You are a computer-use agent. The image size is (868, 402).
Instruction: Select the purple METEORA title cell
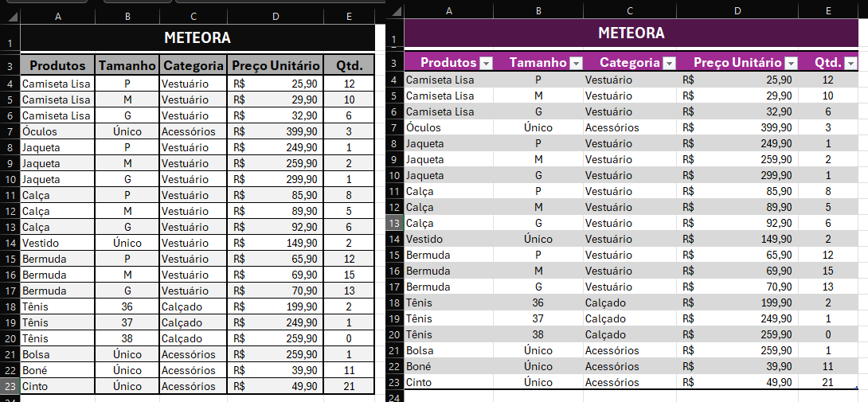(x=631, y=33)
